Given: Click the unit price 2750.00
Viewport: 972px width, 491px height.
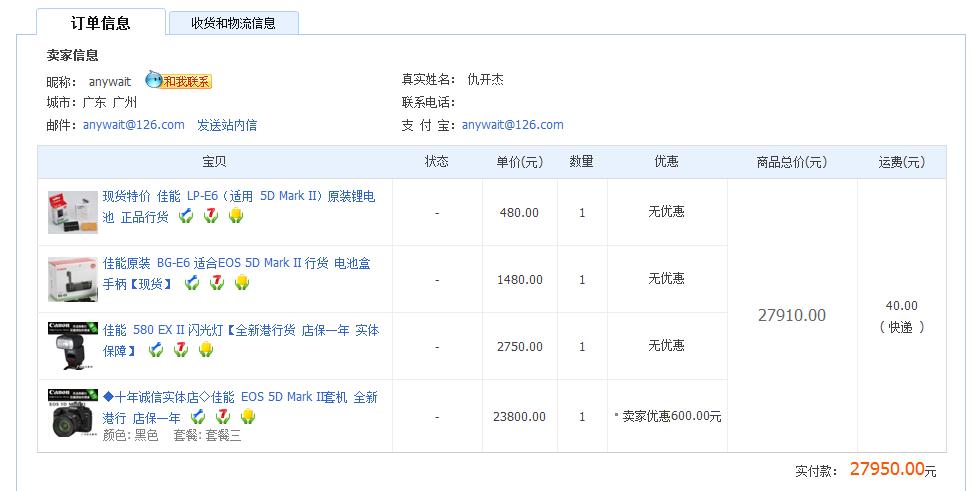Looking at the screenshot, I should coord(519,347).
